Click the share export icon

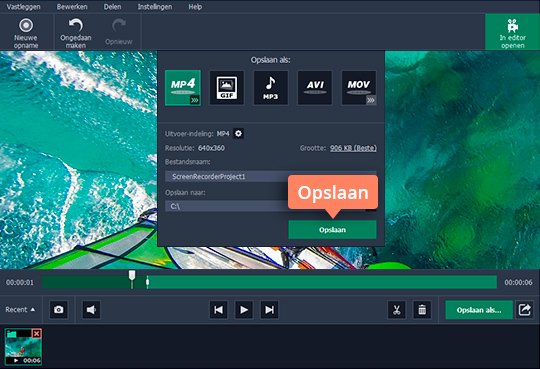tap(524, 310)
